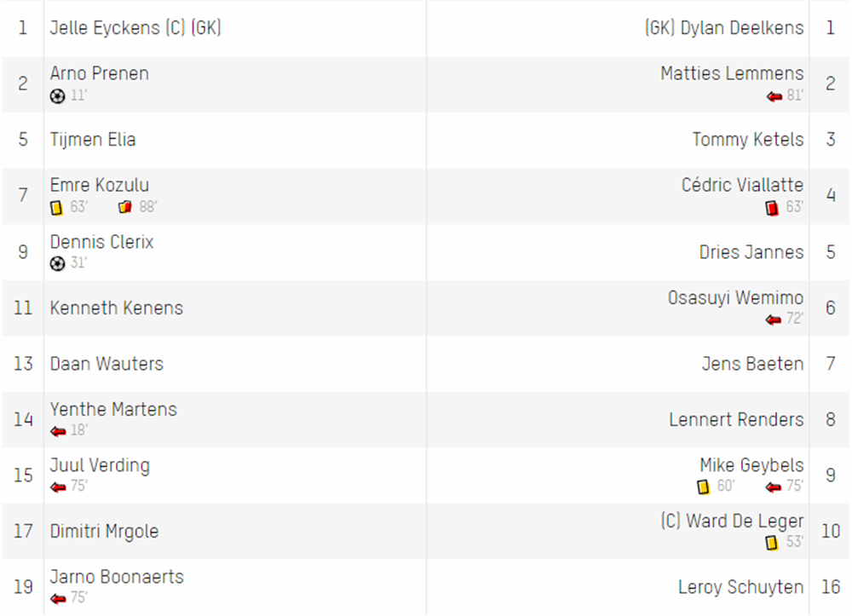Screen dimensions: 852x616
Task: Click Juul Verding's substitution arrow icon
Action: (x=58, y=487)
